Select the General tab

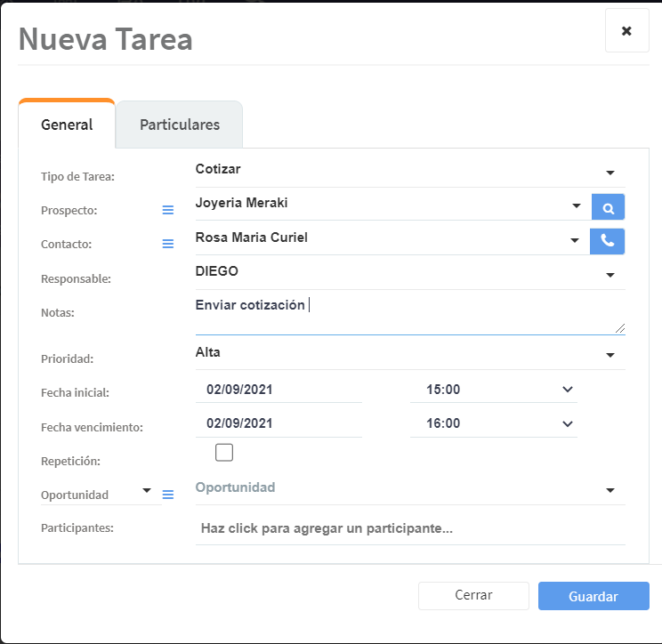(x=67, y=125)
